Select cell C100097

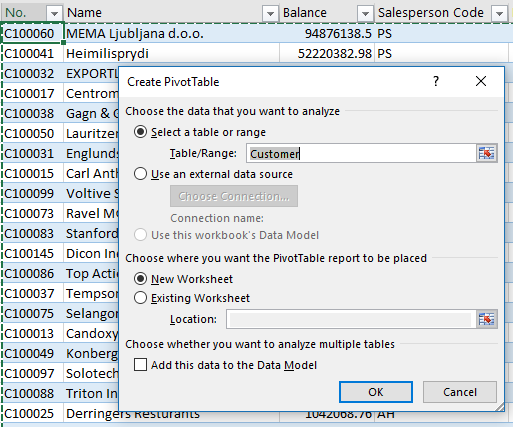[33, 373]
